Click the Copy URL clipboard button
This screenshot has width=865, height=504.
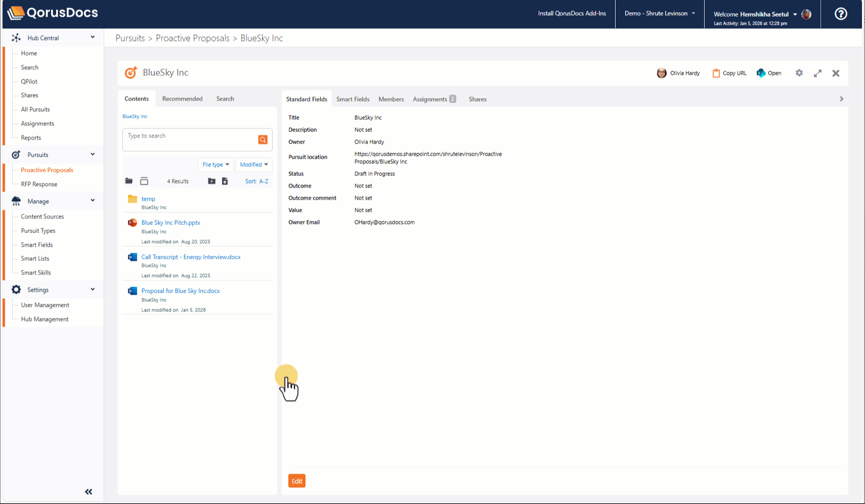(x=729, y=73)
